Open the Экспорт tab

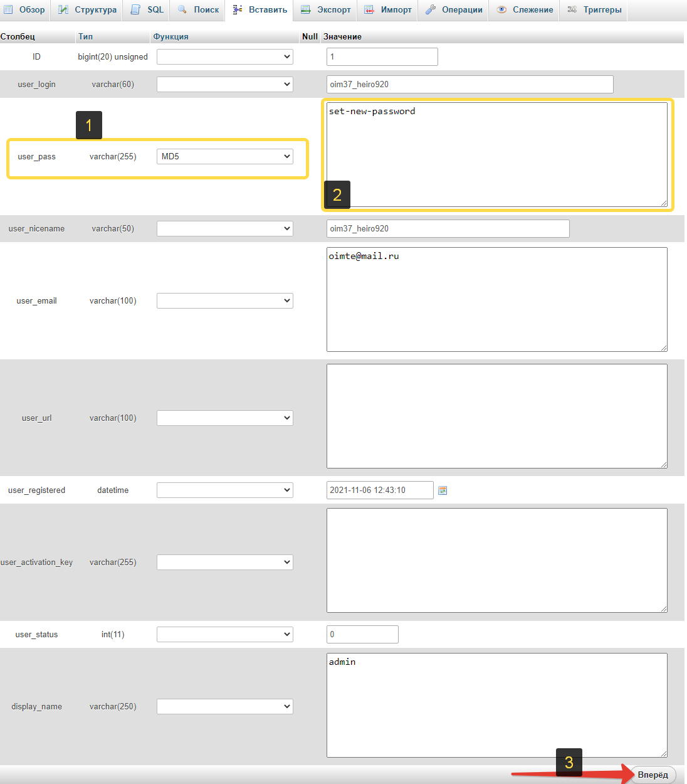[x=325, y=10]
